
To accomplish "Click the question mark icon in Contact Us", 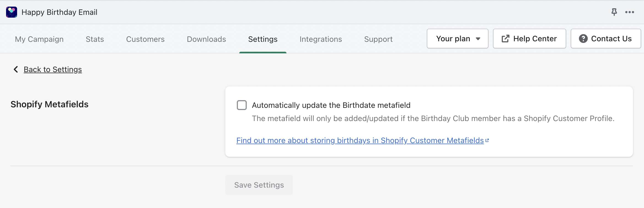I will (583, 39).
